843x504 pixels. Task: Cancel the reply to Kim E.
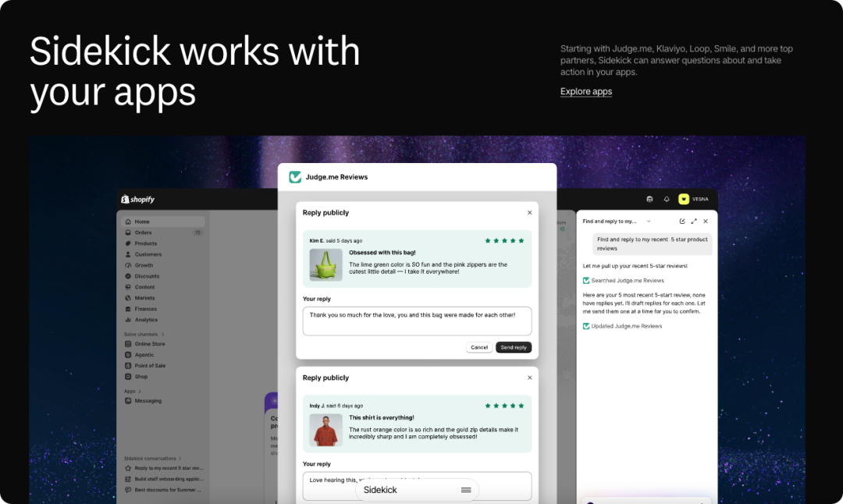(479, 347)
